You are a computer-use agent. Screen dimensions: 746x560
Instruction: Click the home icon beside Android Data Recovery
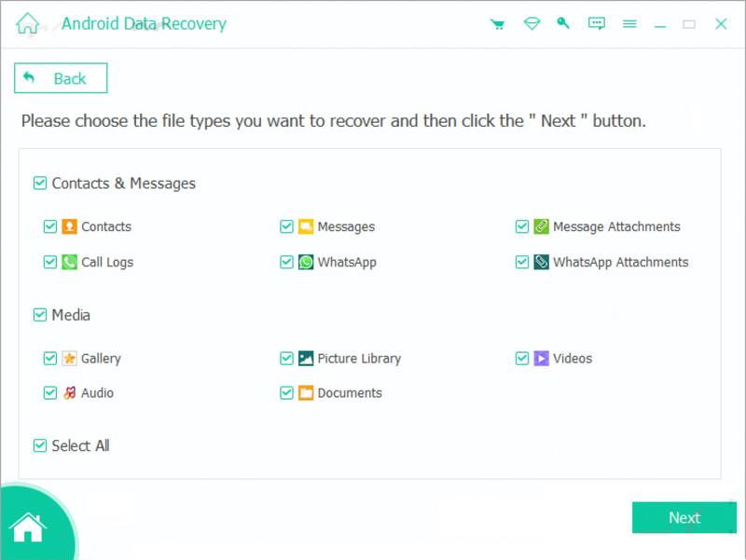pos(28,24)
